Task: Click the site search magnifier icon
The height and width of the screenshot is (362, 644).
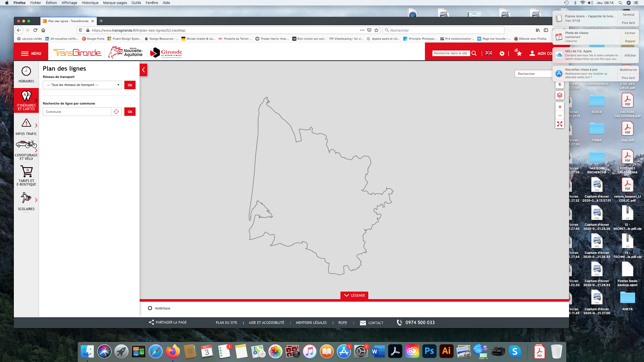Action: point(474,53)
